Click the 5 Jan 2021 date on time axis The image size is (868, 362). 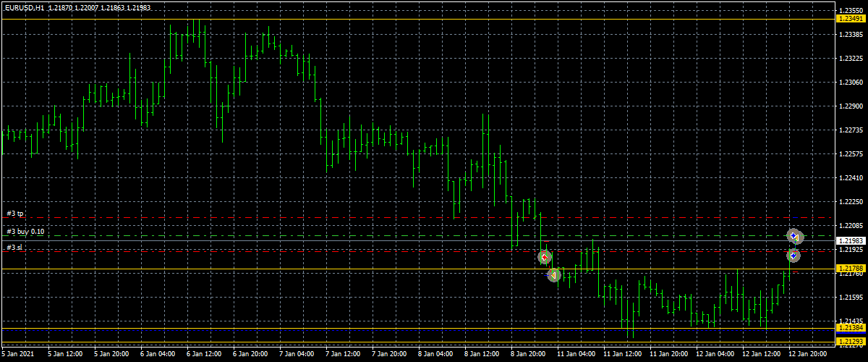click(17, 355)
